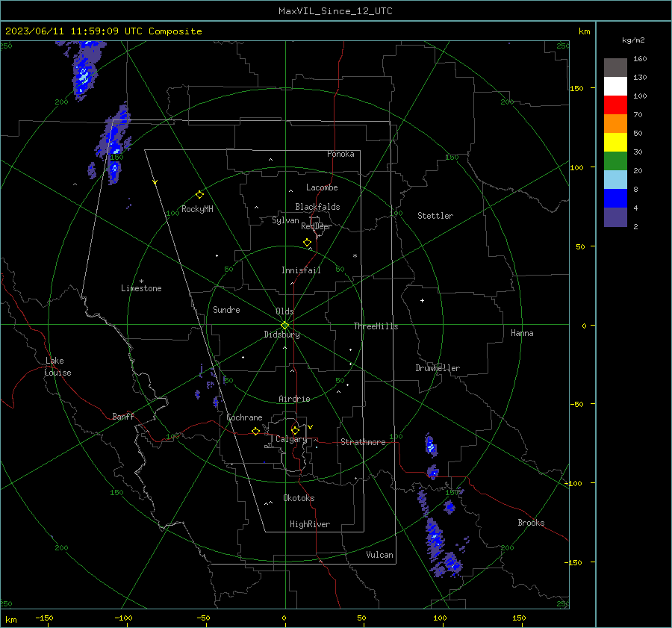Click the Drumheller map label
The width and height of the screenshot is (672, 628).
tap(438, 368)
